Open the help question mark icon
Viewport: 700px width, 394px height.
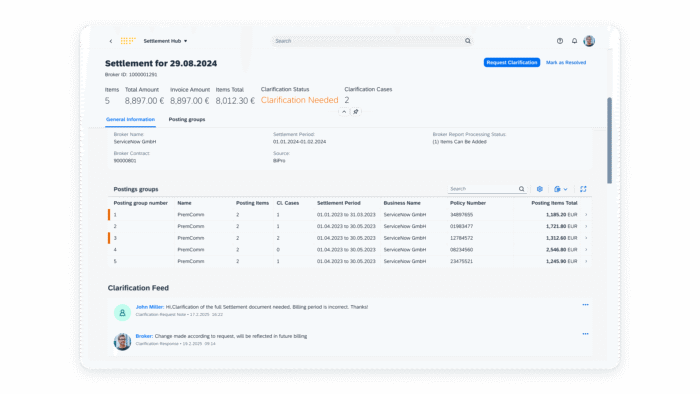click(560, 41)
